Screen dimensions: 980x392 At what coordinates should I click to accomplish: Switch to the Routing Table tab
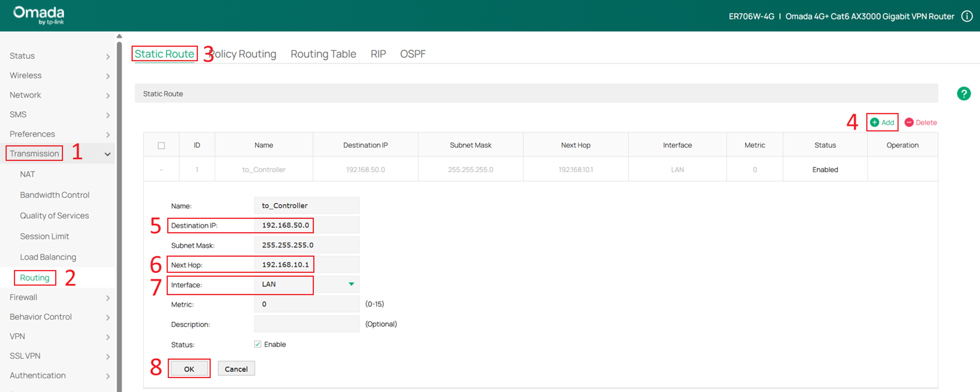click(x=323, y=54)
